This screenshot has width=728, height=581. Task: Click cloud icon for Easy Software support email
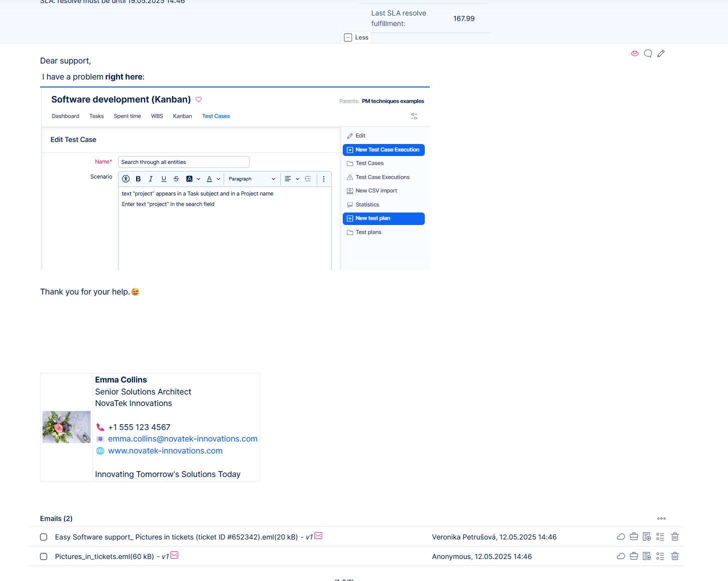click(x=621, y=536)
